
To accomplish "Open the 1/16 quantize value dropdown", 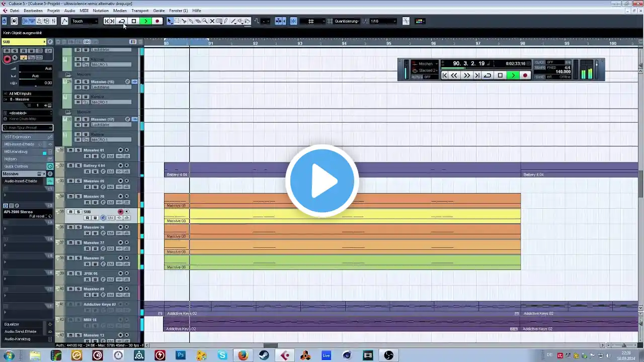I will 383,21.
